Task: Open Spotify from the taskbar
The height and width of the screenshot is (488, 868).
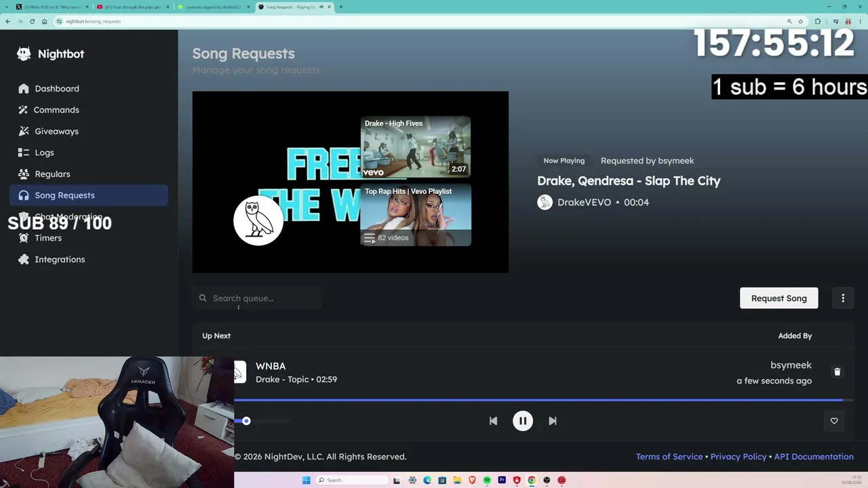Action: tap(487, 481)
